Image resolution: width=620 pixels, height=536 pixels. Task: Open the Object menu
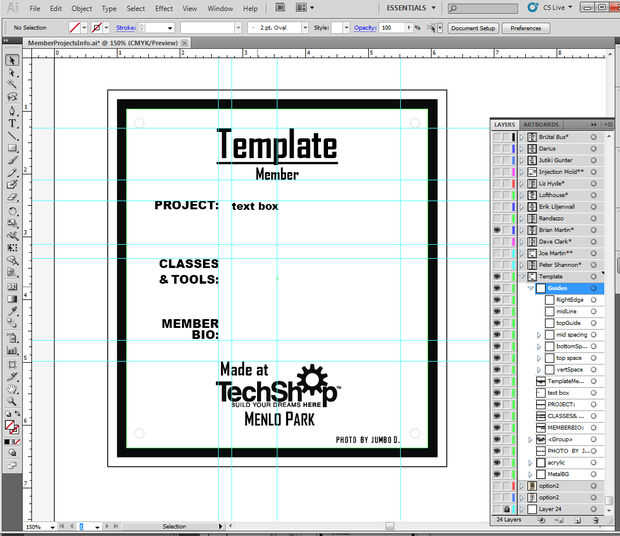(x=81, y=8)
